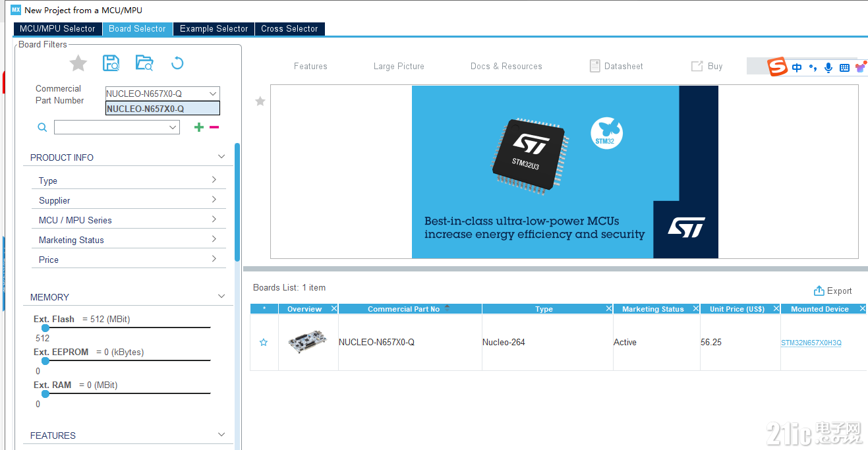Export the boards list
The height and width of the screenshot is (450, 868).
tap(833, 291)
